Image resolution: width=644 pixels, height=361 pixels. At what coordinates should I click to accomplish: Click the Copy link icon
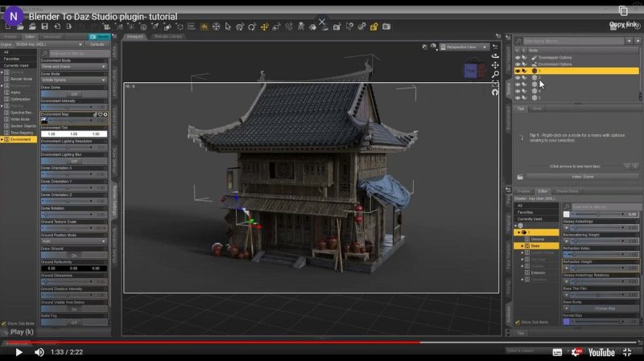(x=623, y=10)
